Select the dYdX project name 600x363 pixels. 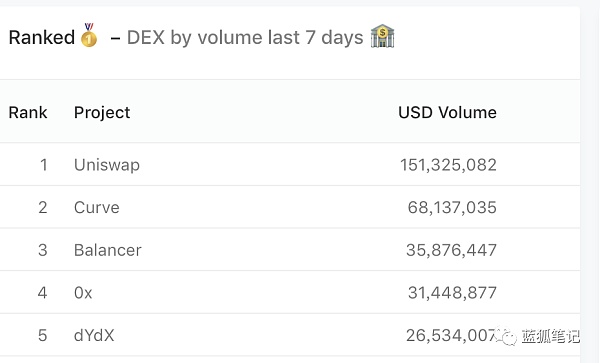click(94, 335)
